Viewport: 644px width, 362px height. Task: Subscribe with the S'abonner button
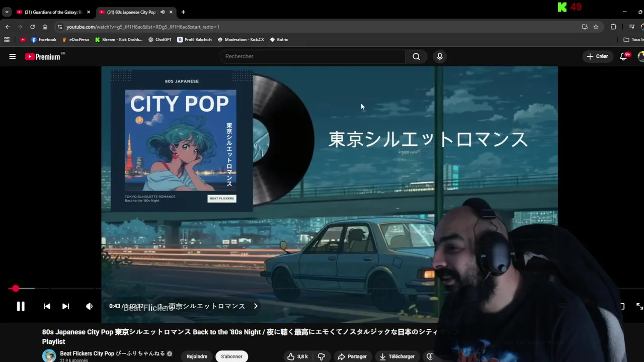(231, 356)
